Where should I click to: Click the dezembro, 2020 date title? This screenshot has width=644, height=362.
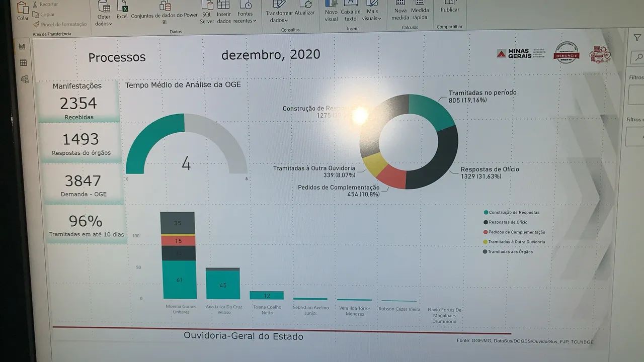(x=271, y=55)
